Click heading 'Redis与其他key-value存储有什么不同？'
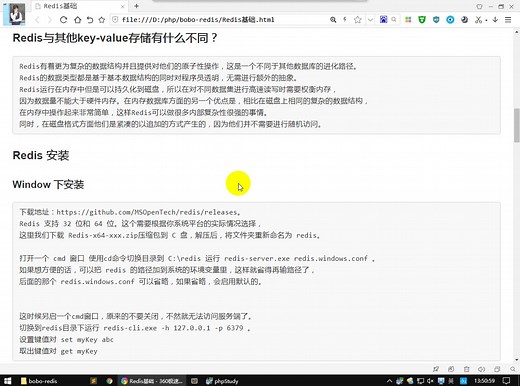The image size is (520, 386). [x=115, y=38]
